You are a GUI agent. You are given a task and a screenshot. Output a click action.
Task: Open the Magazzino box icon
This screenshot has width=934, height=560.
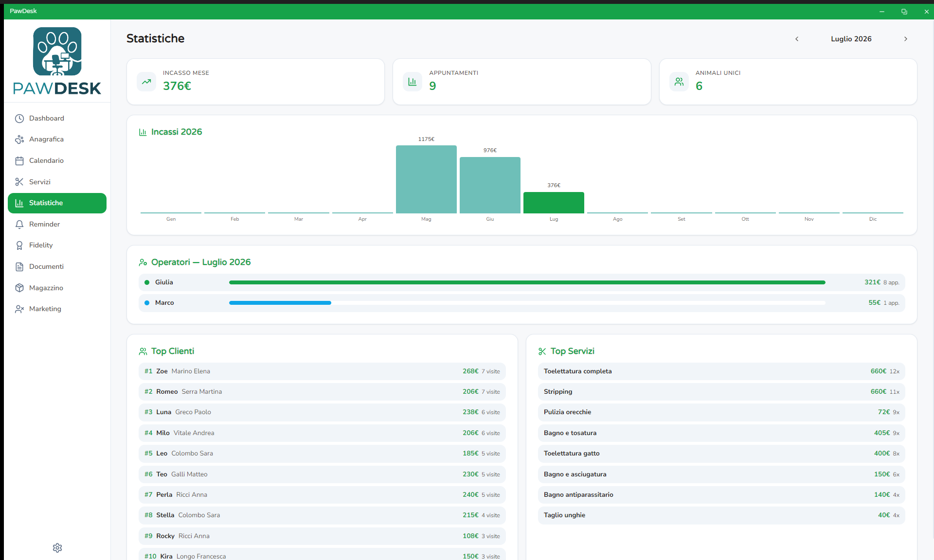(19, 288)
